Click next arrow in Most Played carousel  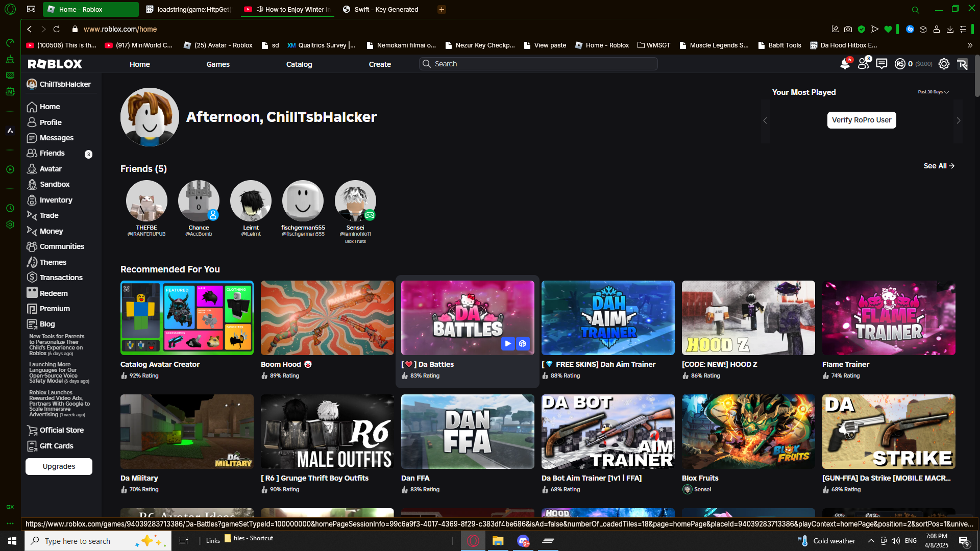tap(958, 120)
